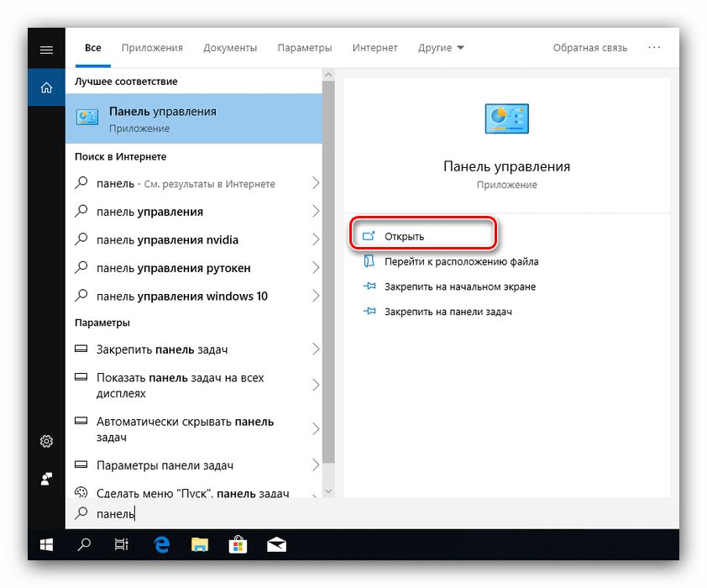Viewport: 707px width, 588px height.
Task: Click the Task View taskbar icon
Action: (x=122, y=545)
